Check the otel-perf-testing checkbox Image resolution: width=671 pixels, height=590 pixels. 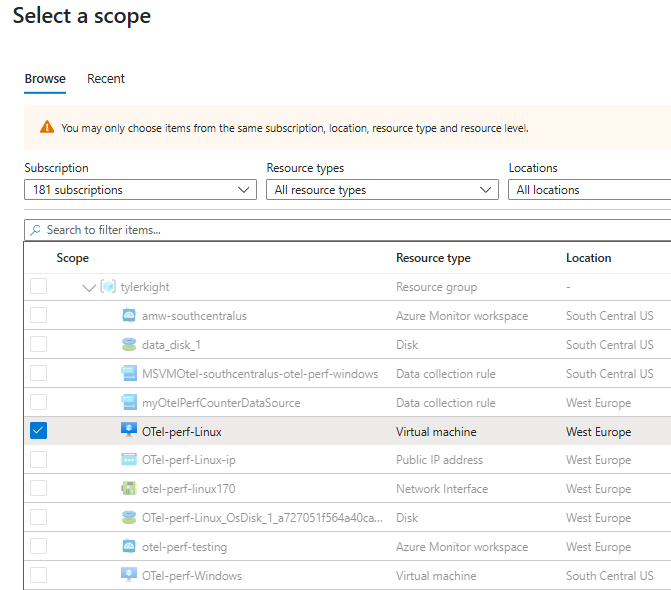click(39, 546)
